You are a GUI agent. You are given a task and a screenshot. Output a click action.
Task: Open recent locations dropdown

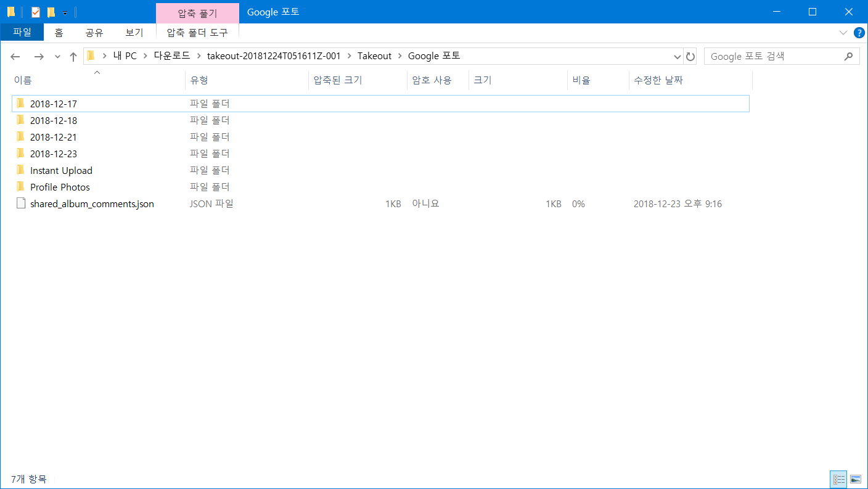57,57
